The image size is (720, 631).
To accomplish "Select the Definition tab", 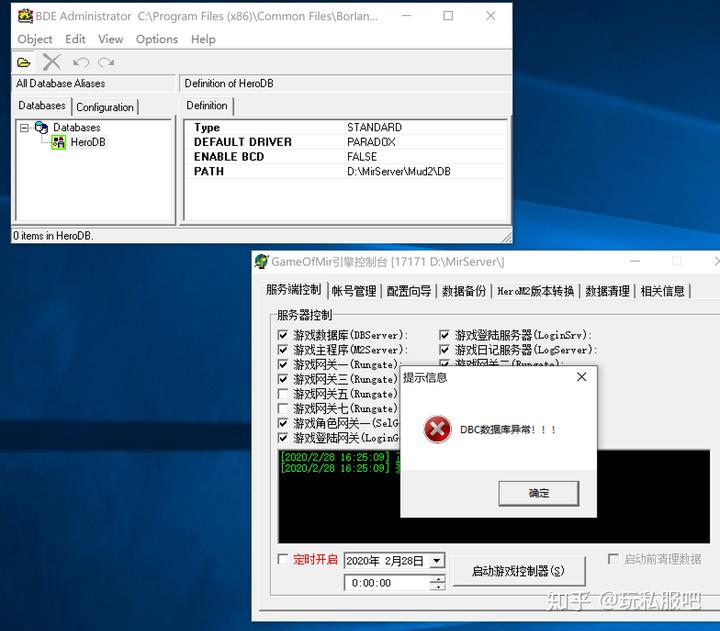I will click(207, 106).
